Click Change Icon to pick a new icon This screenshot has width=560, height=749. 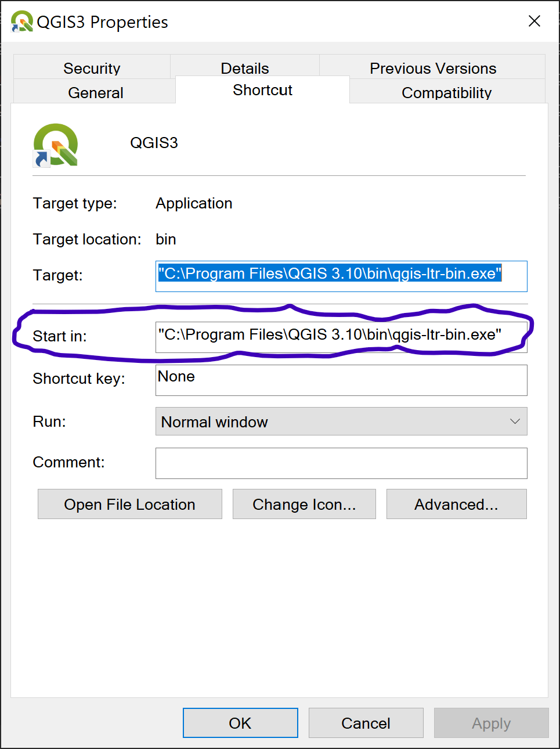pos(304,504)
